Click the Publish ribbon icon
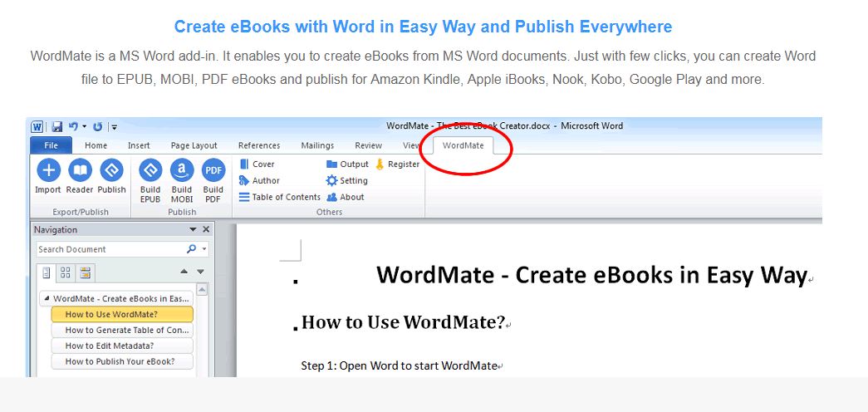Screen dimensions: 868x412 pyautogui.click(x=111, y=177)
